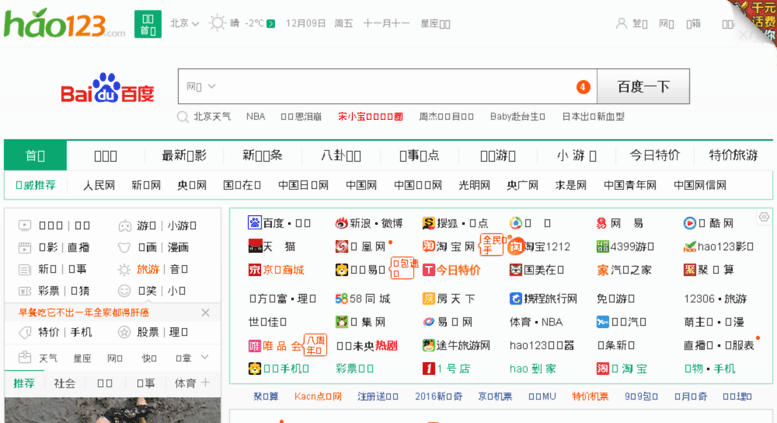
Task: Open 体育 • NBA link
Action: coord(536,322)
